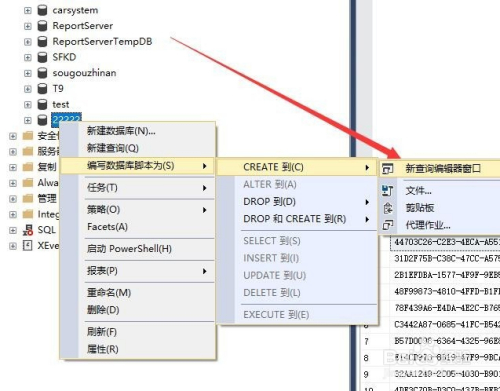
Task: Select the ReportServerTempDB label
Action: (102, 42)
